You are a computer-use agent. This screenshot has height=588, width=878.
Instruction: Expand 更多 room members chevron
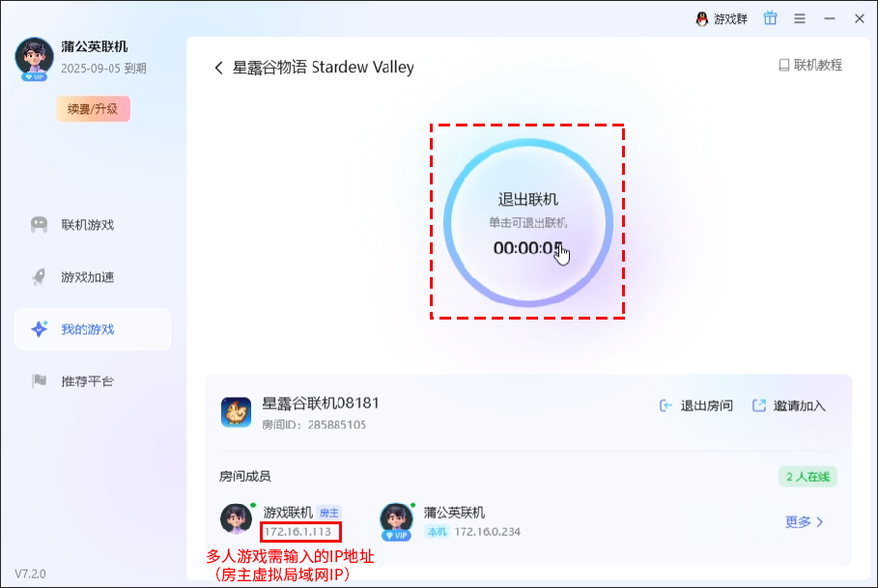[x=820, y=522]
